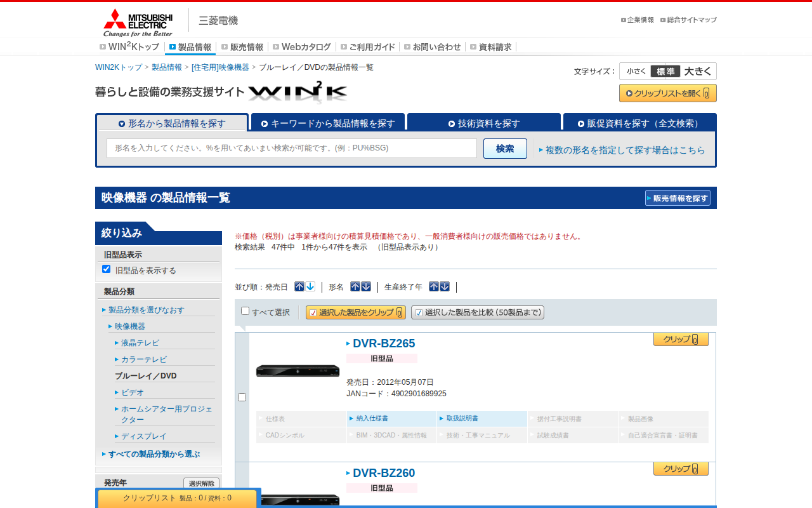This screenshot has width=812, height=508.
Task: Sort by 形名 descending arrow
Action: pos(366,287)
